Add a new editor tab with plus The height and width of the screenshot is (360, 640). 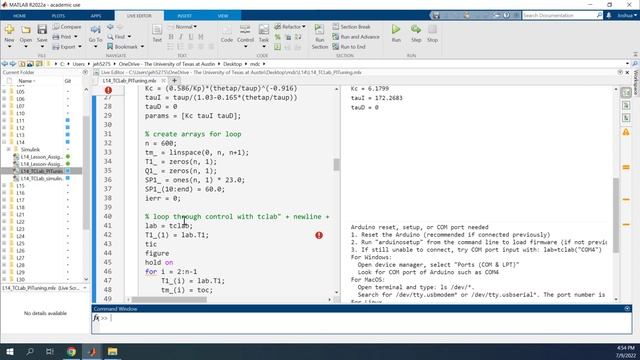click(x=174, y=80)
